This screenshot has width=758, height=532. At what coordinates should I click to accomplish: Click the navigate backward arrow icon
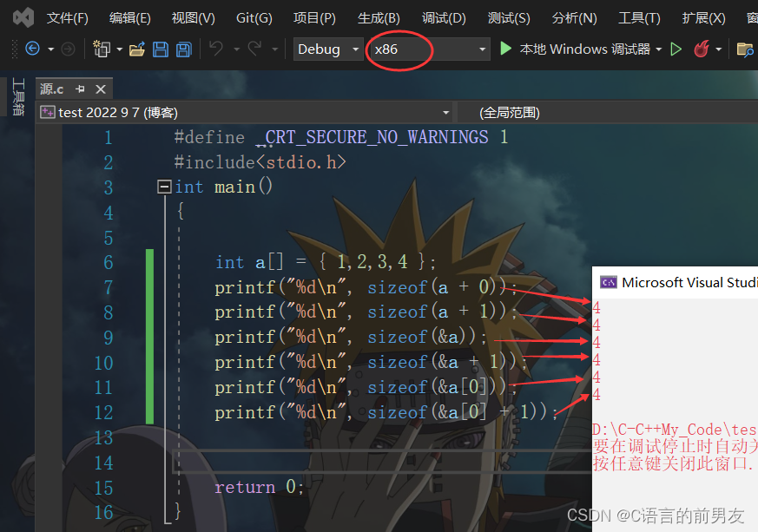tap(32, 49)
